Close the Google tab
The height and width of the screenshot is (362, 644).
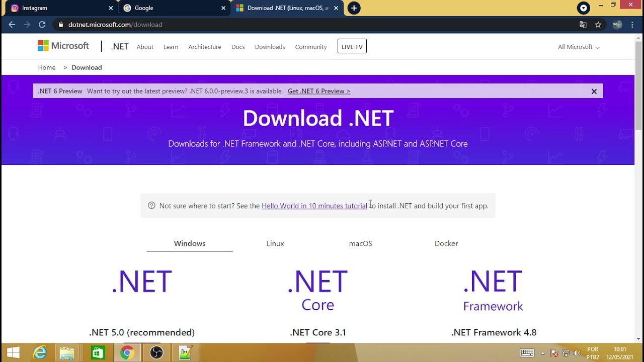pos(223,8)
